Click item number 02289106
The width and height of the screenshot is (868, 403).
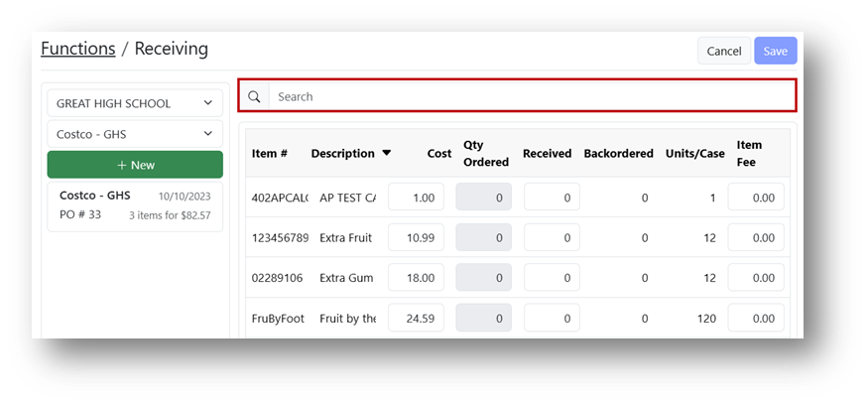(x=277, y=278)
